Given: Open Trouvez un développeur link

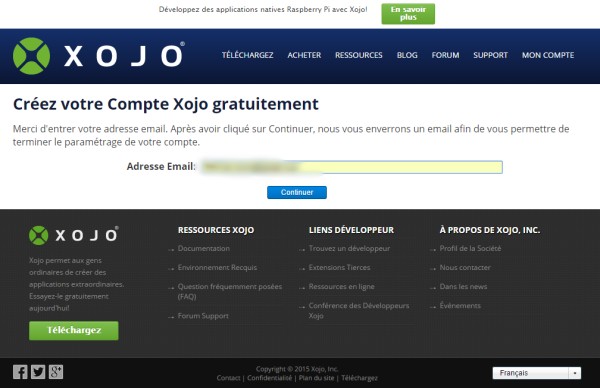Looking at the screenshot, I should click(x=349, y=248).
